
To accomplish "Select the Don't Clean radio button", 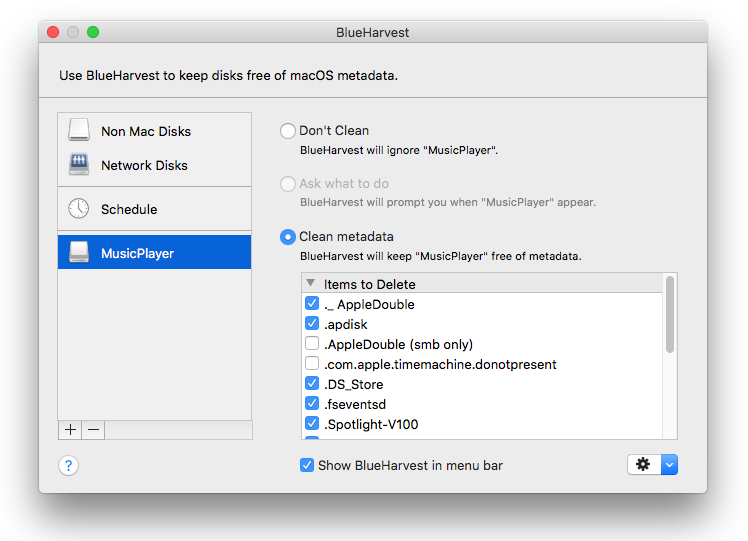I will point(288,131).
